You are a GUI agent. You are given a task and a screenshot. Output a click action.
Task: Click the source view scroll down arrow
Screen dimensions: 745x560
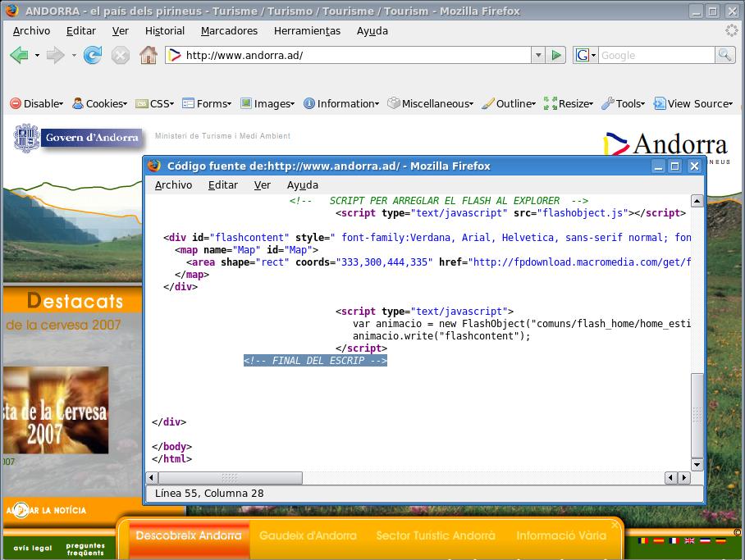click(697, 465)
